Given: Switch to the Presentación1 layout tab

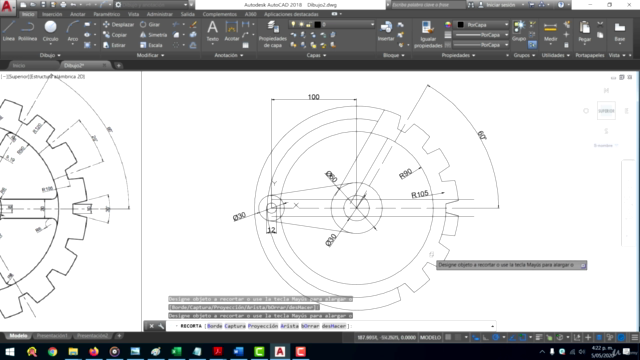Looking at the screenshot, I should click(52, 336).
